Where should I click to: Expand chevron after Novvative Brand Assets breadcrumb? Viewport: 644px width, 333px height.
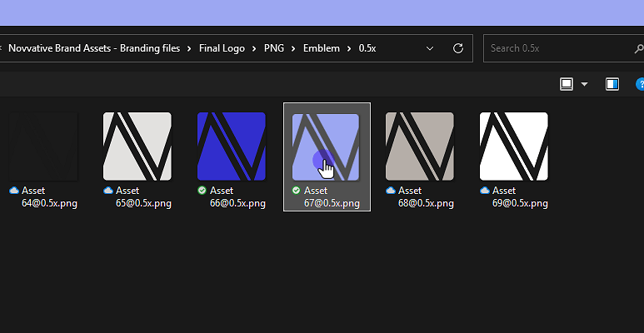tap(189, 49)
